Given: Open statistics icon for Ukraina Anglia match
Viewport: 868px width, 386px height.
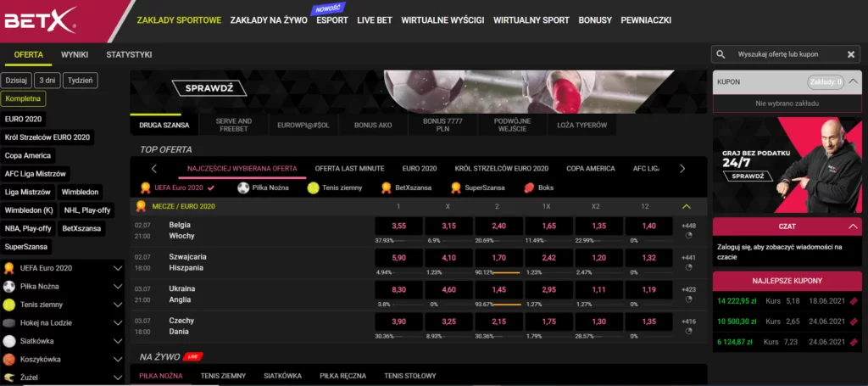Looking at the screenshot, I should tap(688, 299).
